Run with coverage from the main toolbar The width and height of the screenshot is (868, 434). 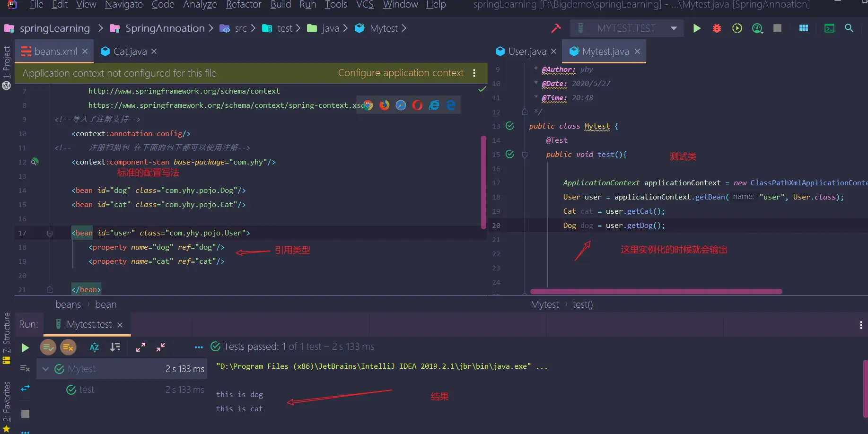[737, 28]
